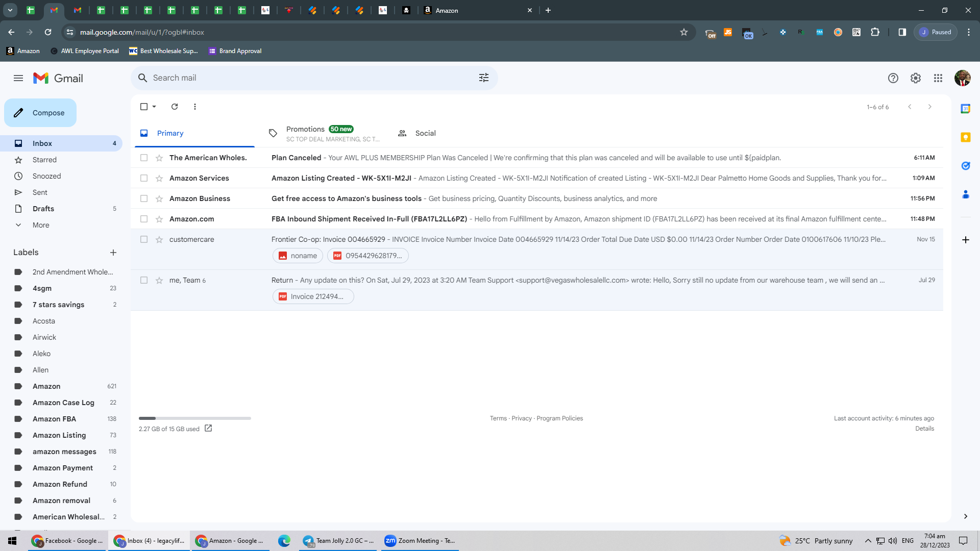
Task: Open the Terms link
Action: click(x=498, y=418)
